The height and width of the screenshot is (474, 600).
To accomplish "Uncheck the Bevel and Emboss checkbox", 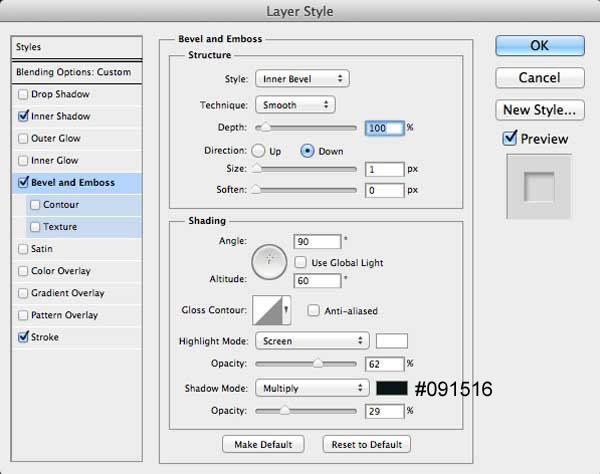I will click(23, 182).
